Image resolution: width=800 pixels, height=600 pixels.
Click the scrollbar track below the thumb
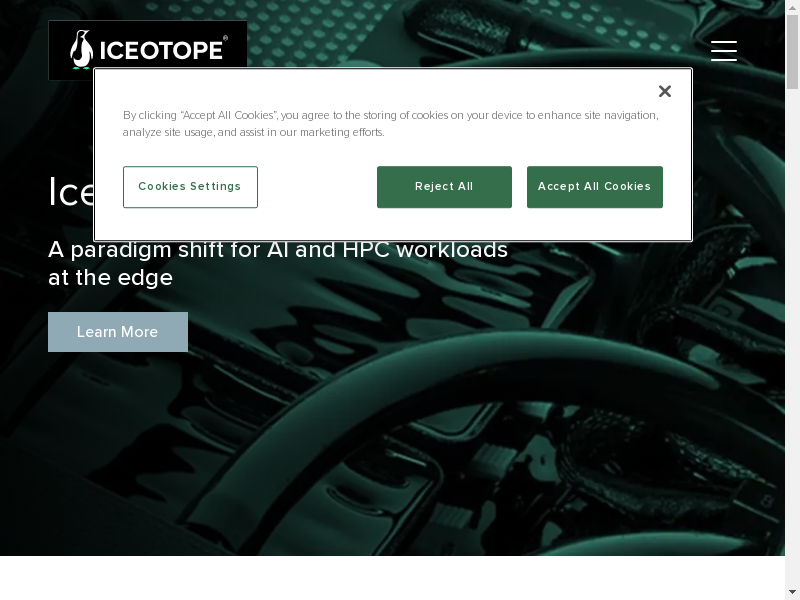(792, 337)
